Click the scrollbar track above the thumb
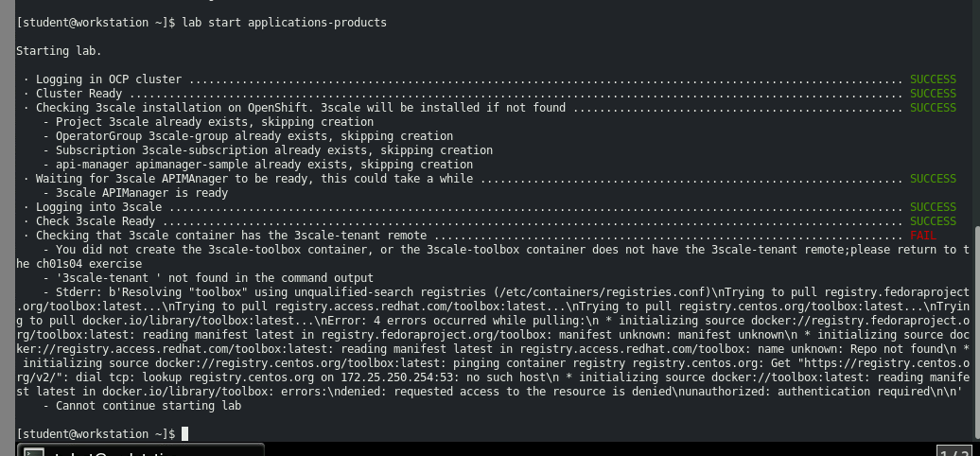 (x=974, y=114)
